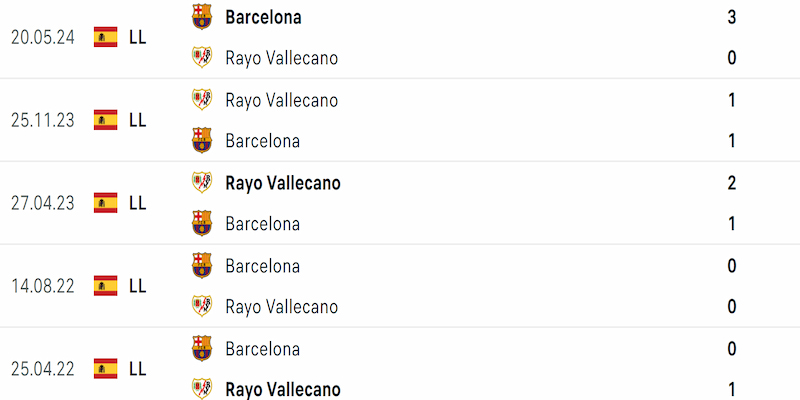
Task: Click Spain flag beside 20.05.24 date
Action: [x=106, y=37]
